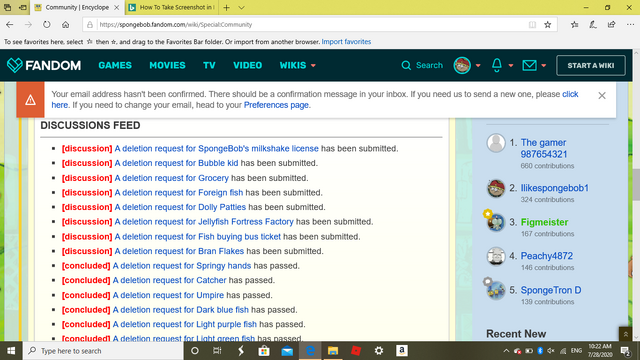The image size is (640, 360).
Task: Close the Community tab
Action: pos(116,7)
